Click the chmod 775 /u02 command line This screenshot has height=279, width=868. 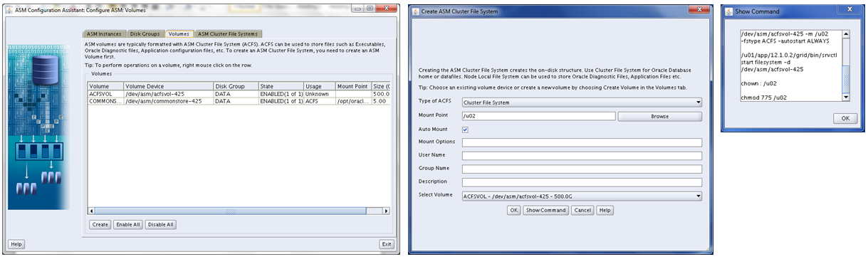(x=763, y=97)
